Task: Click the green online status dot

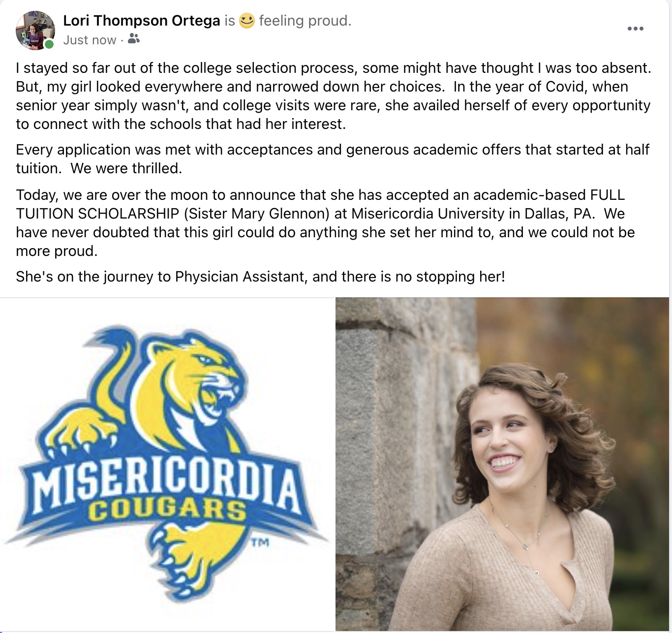Action: [49, 44]
